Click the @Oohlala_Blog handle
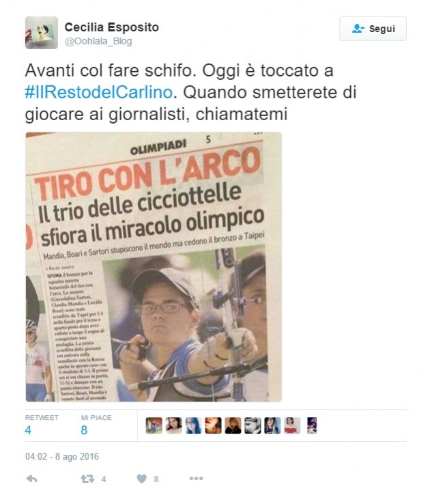Screen dimensions: 430x504 [x=98, y=42]
